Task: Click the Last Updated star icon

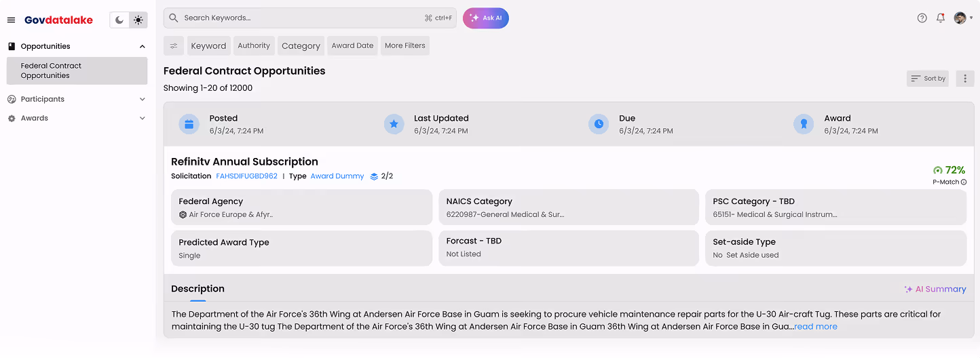Action: [x=394, y=124]
